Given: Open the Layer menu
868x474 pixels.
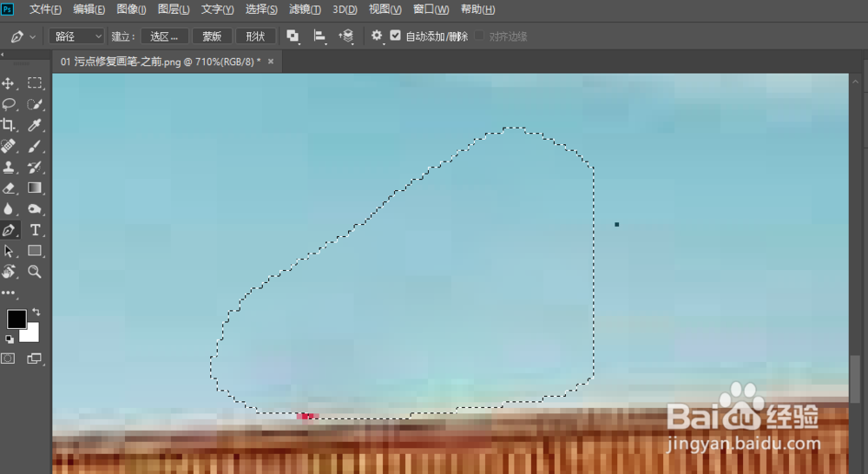Looking at the screenshot, I should pyautogui.click(x=174, y=10).
